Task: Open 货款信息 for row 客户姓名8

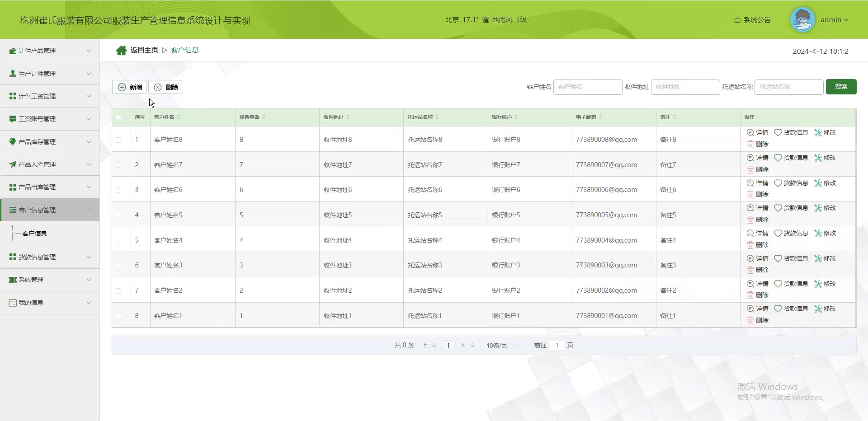Action: click(x=791, y=132)
